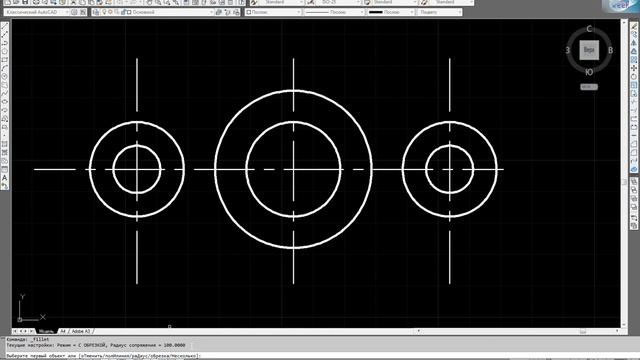
Task: Open the coordinate system dropdown under ViewCube
Action: tap(589, 87)
